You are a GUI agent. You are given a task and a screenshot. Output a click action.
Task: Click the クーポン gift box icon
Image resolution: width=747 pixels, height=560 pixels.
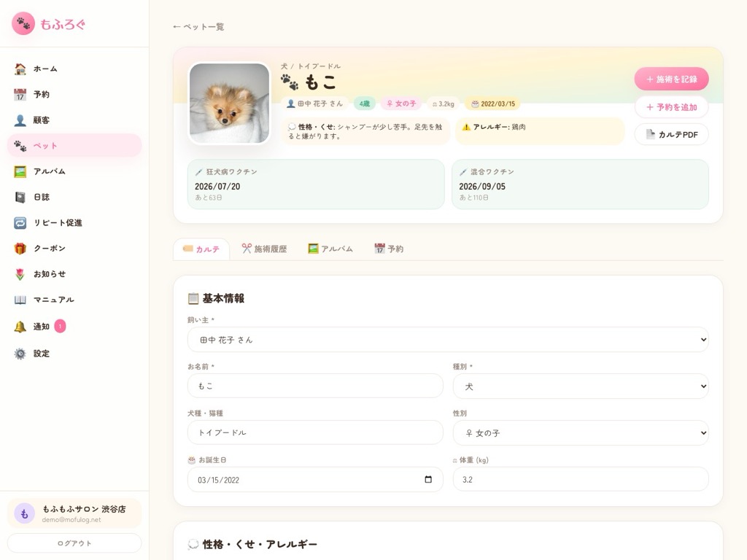(20, 249)
